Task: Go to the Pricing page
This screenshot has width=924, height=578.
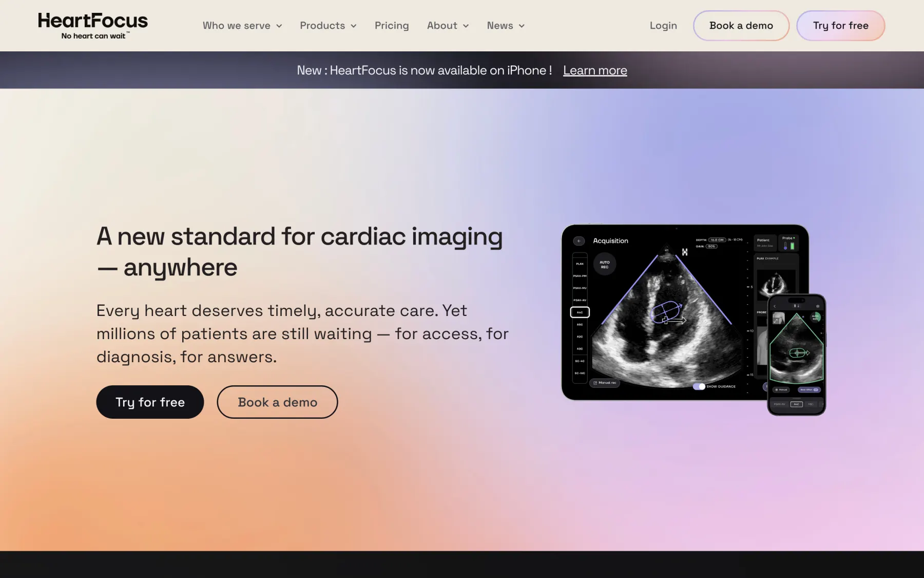Action: tap(392, 26)
